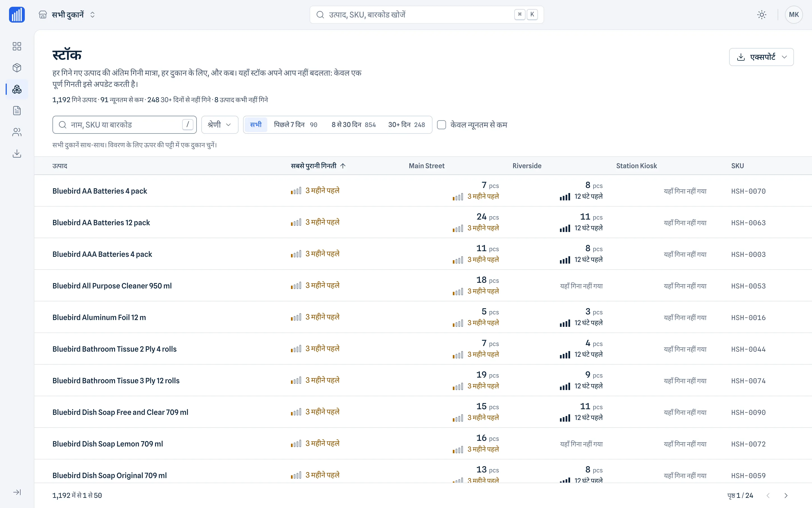Expand the sidebar with the arrow icon
The height and width of the screenshot is (508, 812).
[17, 492]
